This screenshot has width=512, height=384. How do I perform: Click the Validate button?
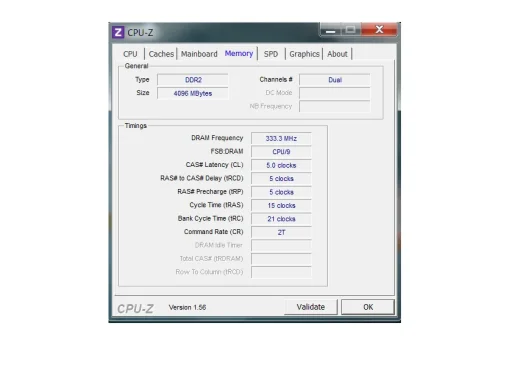click(x=311, y=307)
